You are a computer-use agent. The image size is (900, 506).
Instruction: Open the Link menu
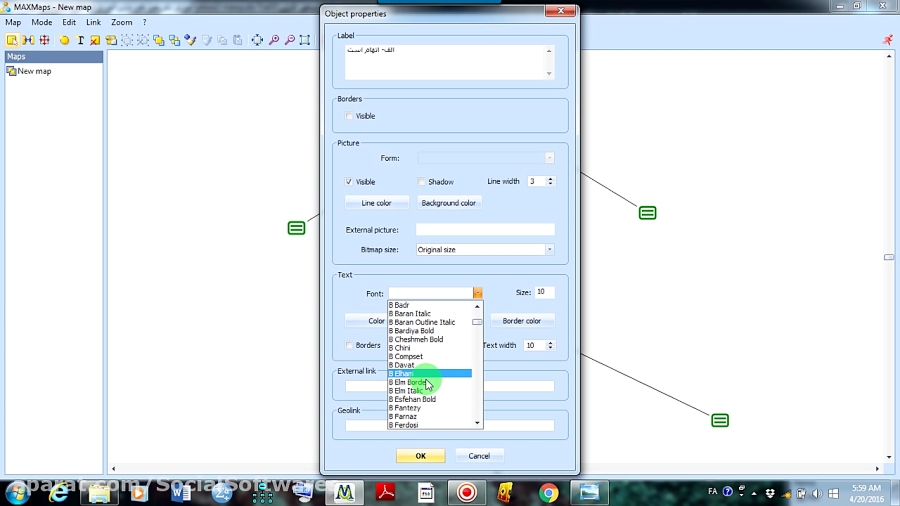(x=93, y=22)
